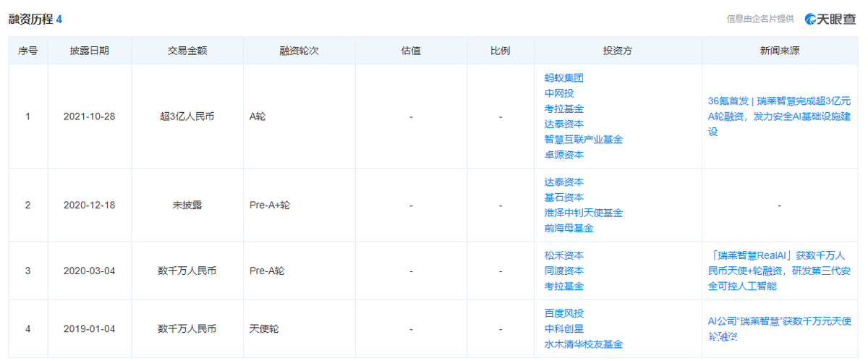The width and height of the screenshot is (868, 361).
Task: Open investor link 卓源资本
Action: point(564,154)
